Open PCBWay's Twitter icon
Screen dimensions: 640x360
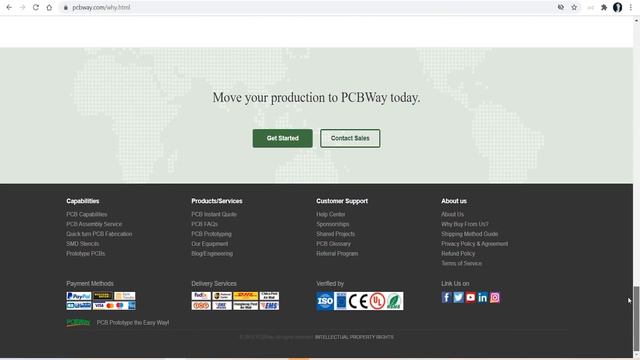point(458,297)
